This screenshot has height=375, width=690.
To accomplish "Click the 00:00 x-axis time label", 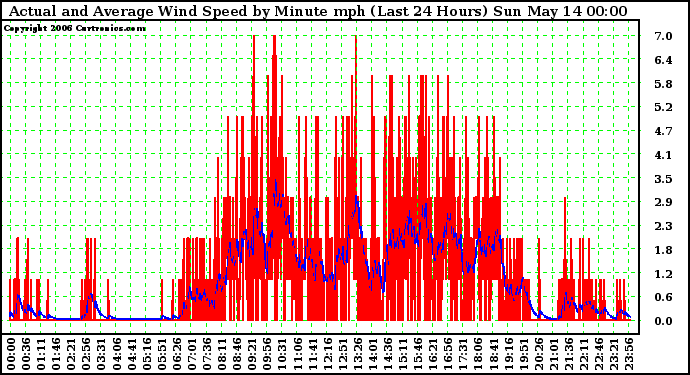I will (11, 354).
